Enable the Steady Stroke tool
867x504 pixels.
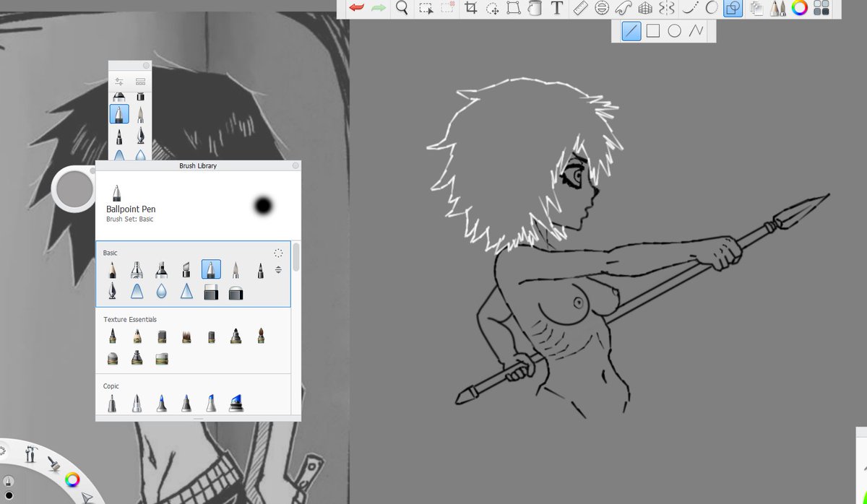(x=690, y=9)
